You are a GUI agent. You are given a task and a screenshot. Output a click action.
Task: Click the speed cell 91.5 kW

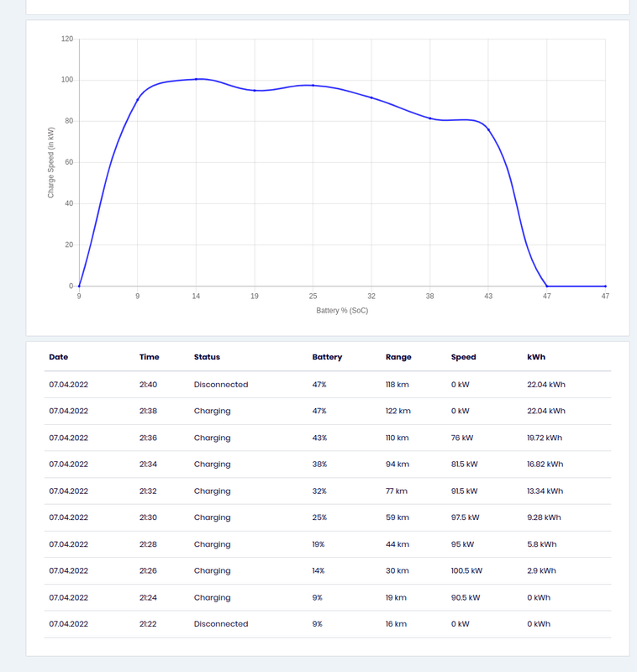464,491
